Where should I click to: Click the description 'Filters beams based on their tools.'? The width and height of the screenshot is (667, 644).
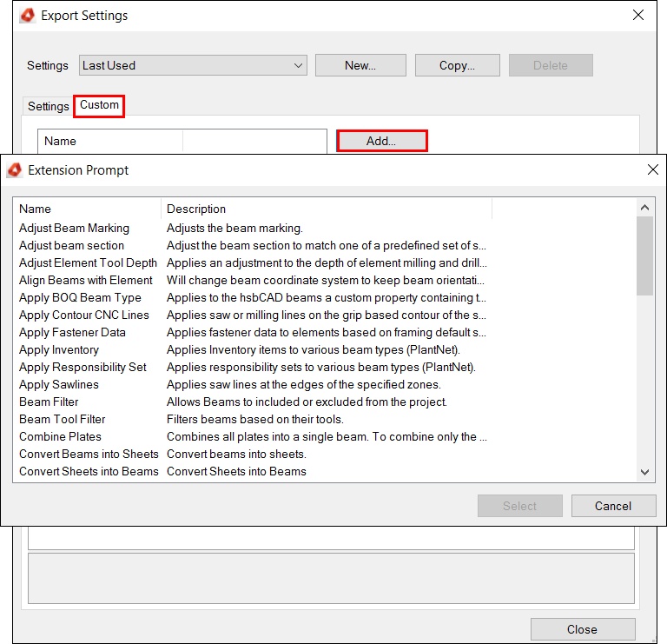click(255, 419)
